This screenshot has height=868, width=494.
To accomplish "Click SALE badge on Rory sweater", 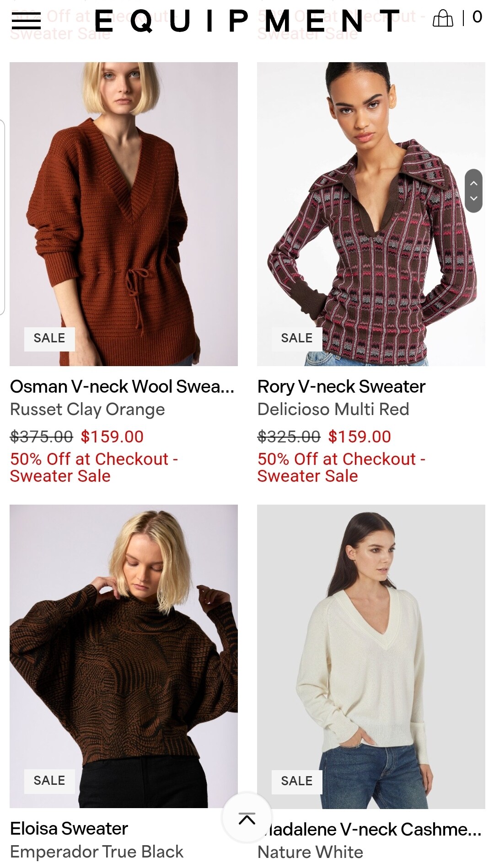I will pos(297,339).
